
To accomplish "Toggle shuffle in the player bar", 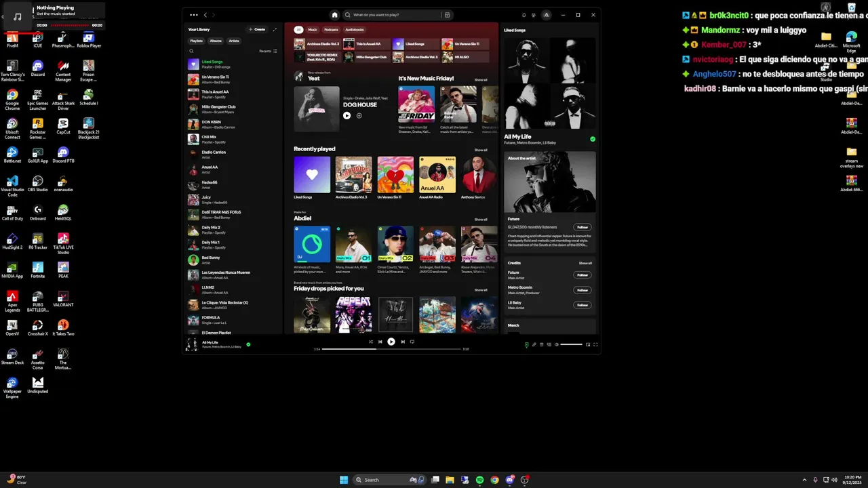I will (370, 342).
